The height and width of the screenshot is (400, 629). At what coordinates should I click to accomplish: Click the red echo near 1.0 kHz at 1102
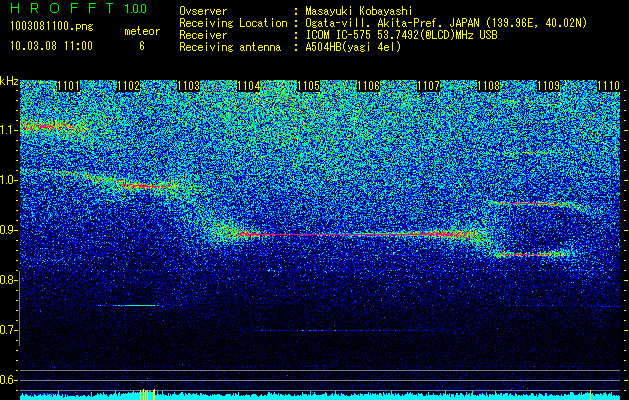click(x=148, y=186)
